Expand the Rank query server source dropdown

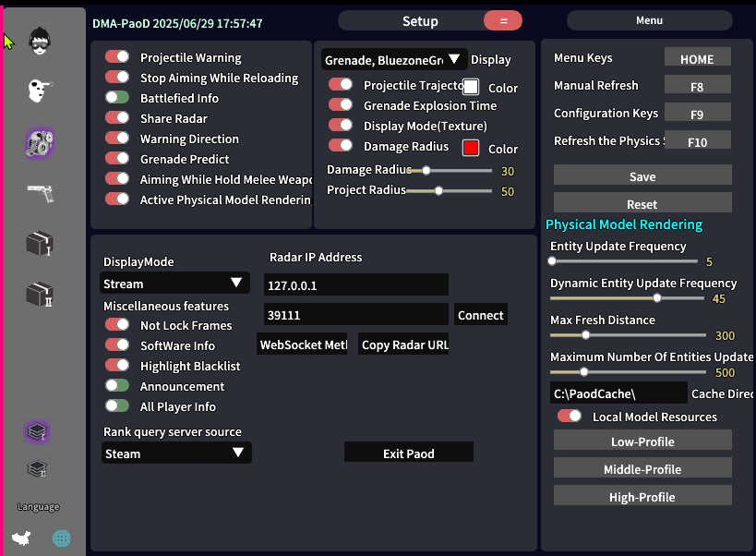(x=176, y=453)
